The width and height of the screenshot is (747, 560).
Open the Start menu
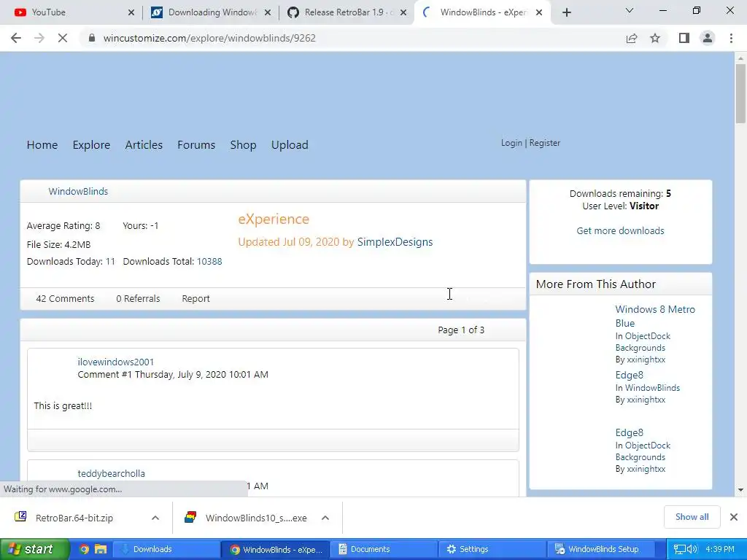pos(34,549)
